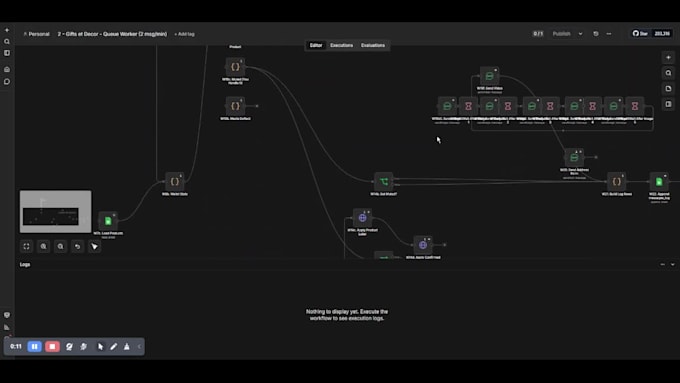680x383 pixels.
Task: Pause the screen recording
Action: pyautogui.click(x=34, y=347)
